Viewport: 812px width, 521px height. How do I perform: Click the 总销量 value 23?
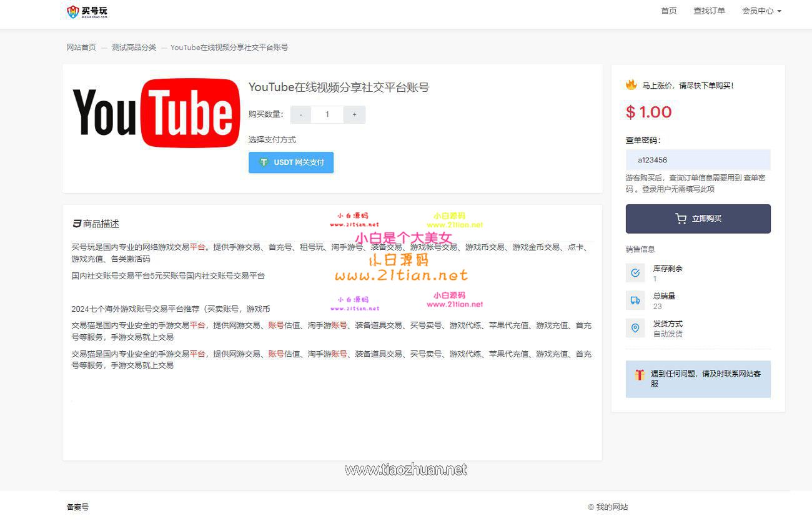tap(658, 306)
